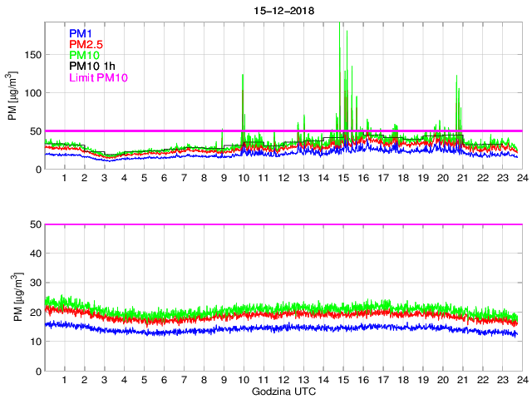532x399 pixels.
Task: Click the green PM10 legend entry
Action: coord(84,55)
